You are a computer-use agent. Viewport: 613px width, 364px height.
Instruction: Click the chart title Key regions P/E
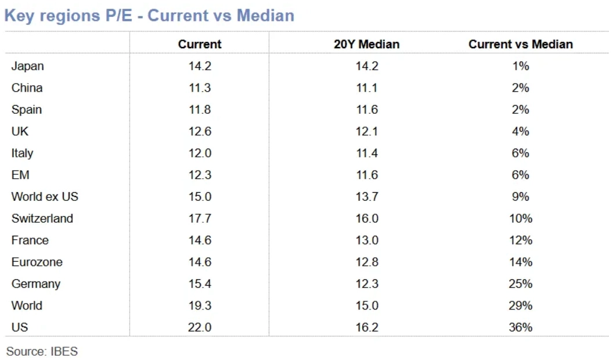pyautogui.click(x=149, y=16)
